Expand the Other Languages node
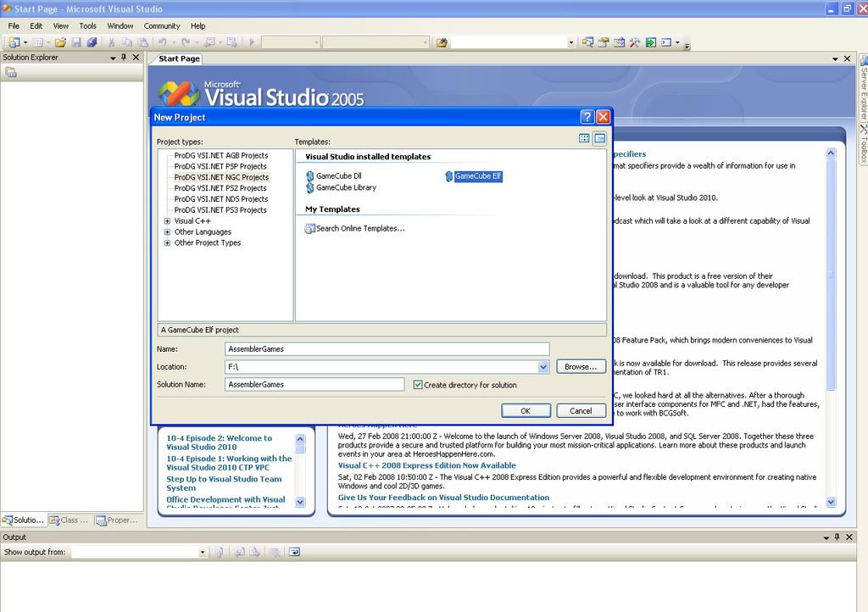868x612 pixels. coord(167,232)
